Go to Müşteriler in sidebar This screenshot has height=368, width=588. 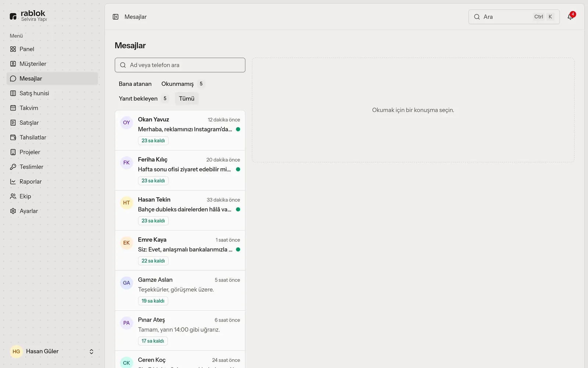pos(52,64)
